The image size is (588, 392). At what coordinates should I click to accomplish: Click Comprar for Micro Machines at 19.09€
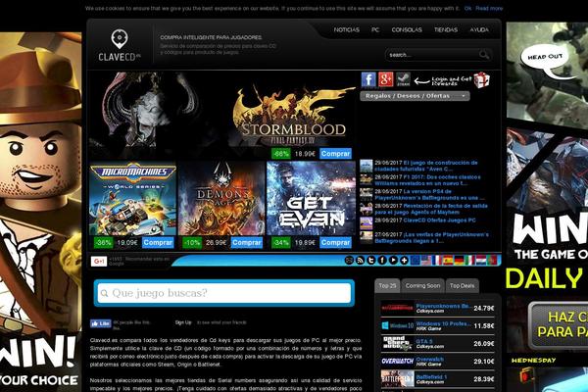click(158, 242)
